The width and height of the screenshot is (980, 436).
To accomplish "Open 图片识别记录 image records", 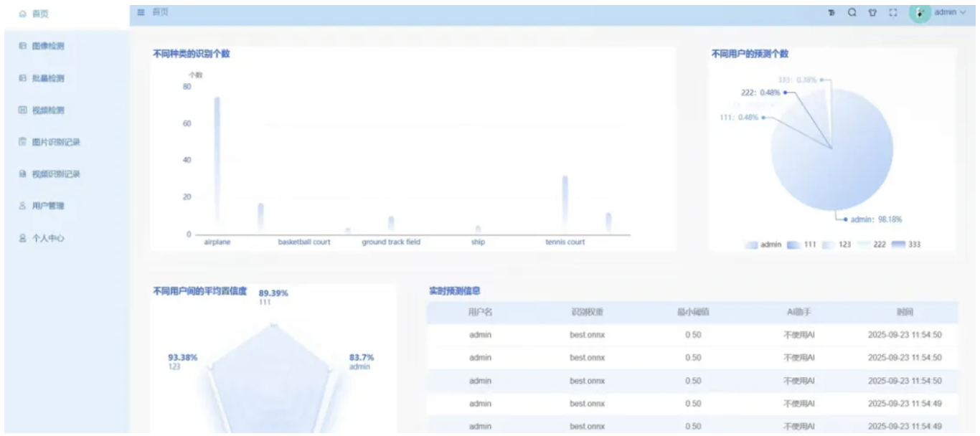I will click(50, 142).
